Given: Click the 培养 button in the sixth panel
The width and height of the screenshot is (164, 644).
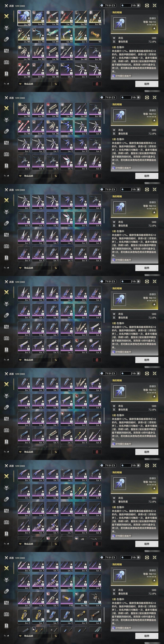Looking at the screenshot, I should (x=147, y=544).
